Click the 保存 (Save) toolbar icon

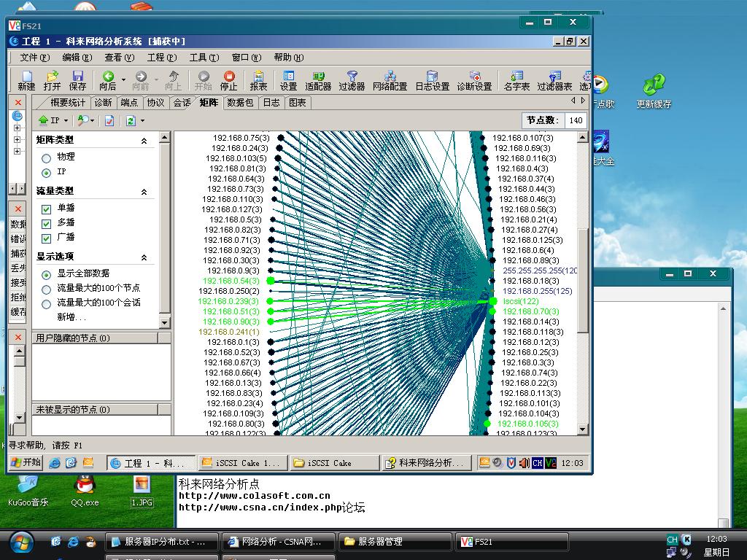(x=77, y=79)
